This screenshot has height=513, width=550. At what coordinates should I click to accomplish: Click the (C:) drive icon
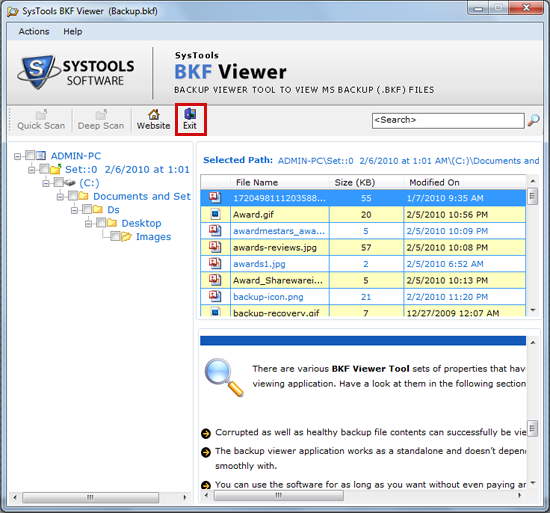[70, 183]
